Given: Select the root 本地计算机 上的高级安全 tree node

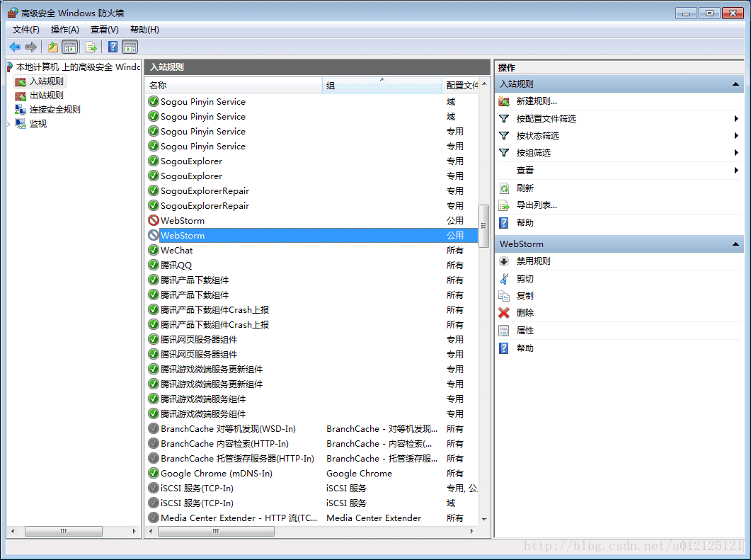Looking at the screenshot, I should [x=78, y=67].
